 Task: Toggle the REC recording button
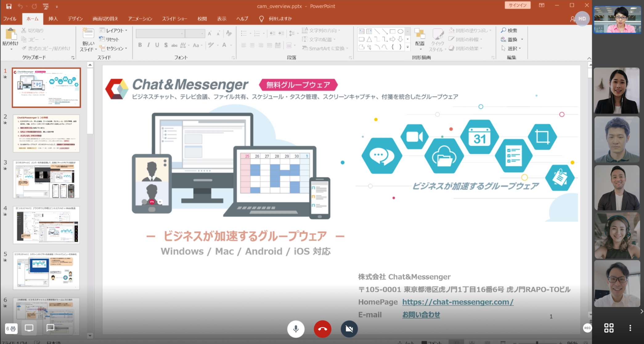click(x=587, y=328)
